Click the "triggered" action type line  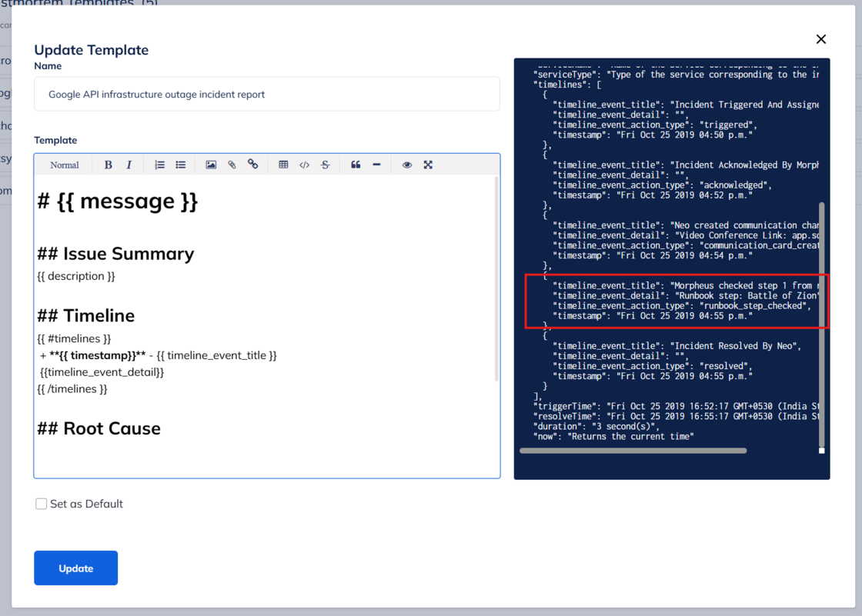click(655, 125)
